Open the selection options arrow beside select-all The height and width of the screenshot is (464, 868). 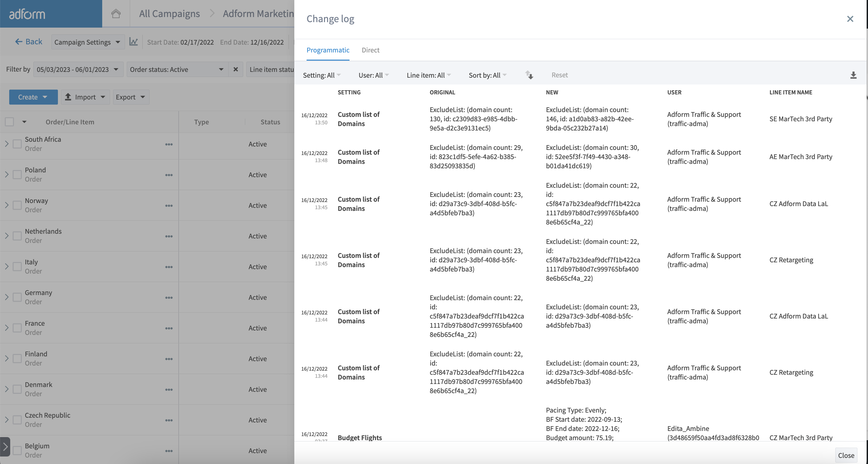24,122
